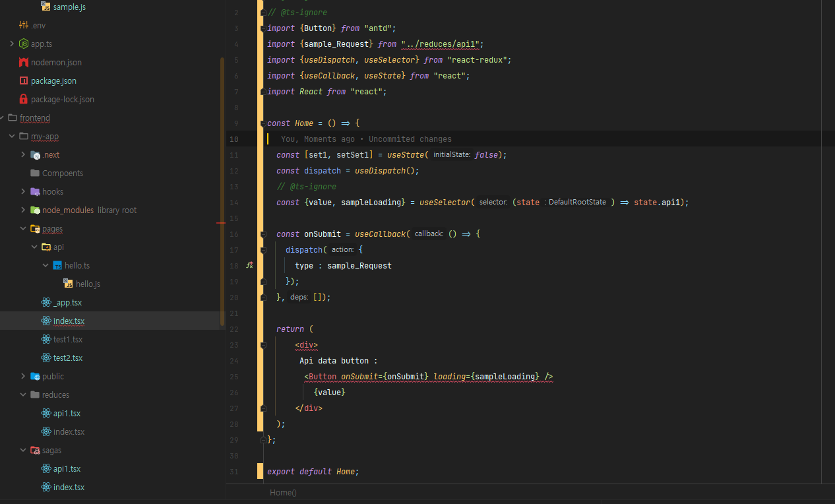Collapse the pages folder in project tree
This screenshot has height=504, width=835.
coord(23,228)
